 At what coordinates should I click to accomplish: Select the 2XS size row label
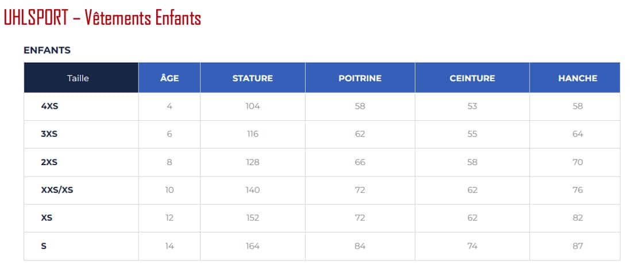click(49, 162)
